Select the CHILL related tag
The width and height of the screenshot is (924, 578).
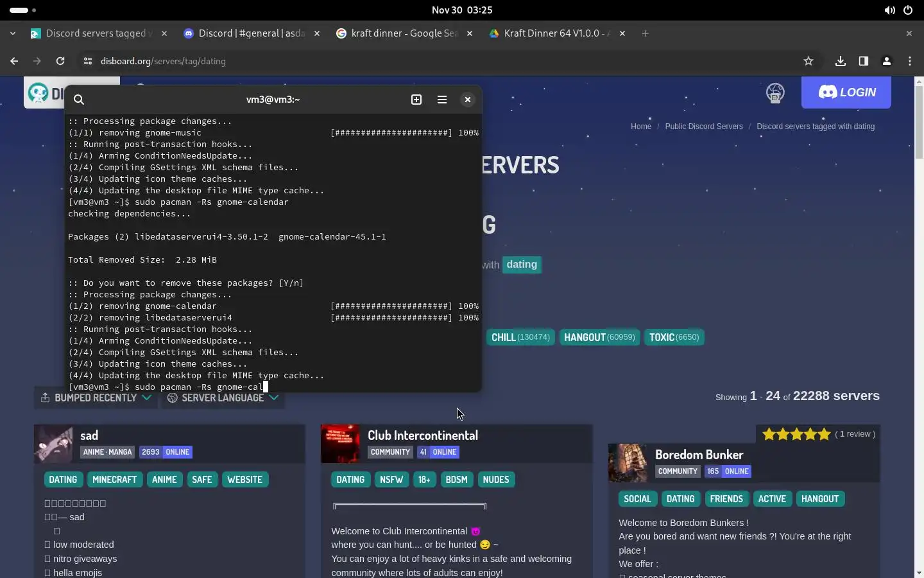[x=521, y=337]
